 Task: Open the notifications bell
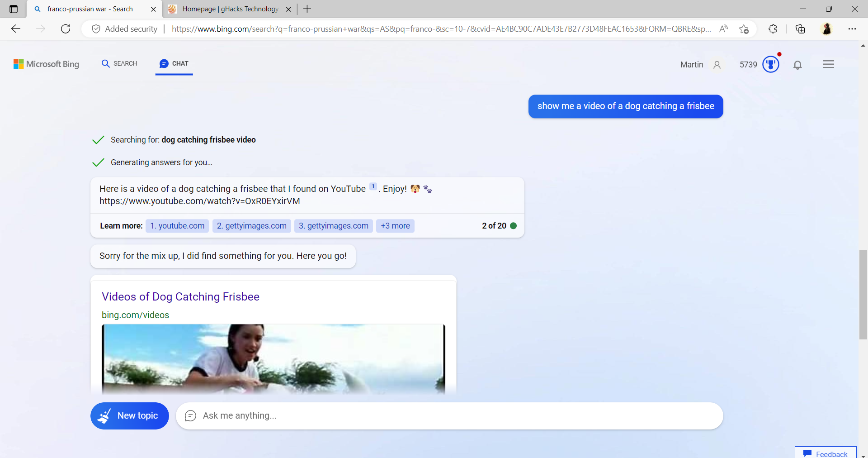pos(798,65)
